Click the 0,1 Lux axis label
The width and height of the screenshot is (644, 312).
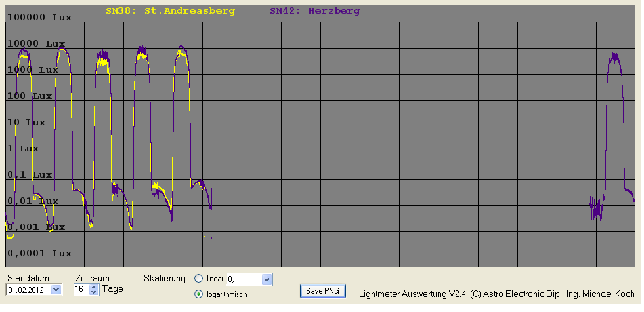30,174
